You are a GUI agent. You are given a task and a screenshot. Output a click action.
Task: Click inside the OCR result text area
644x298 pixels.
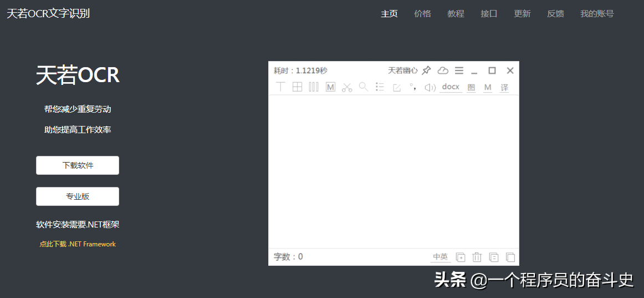393,172
